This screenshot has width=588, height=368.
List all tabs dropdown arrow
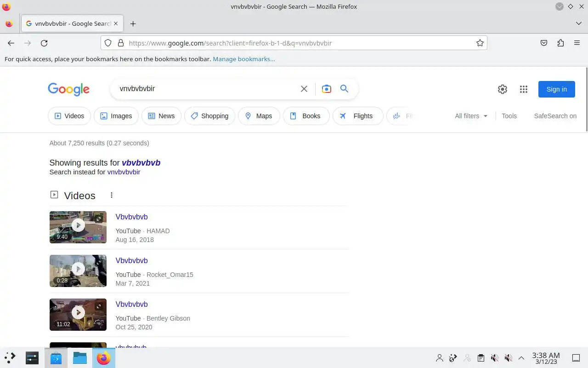tap(578, 23)
